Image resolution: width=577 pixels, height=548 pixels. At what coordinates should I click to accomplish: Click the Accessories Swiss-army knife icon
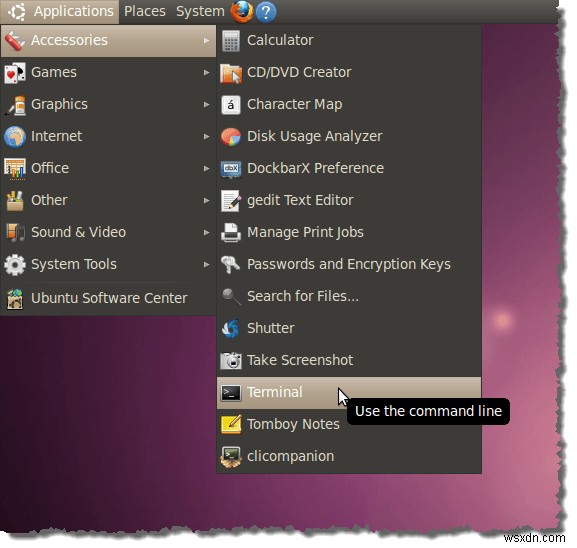point(15,40)
